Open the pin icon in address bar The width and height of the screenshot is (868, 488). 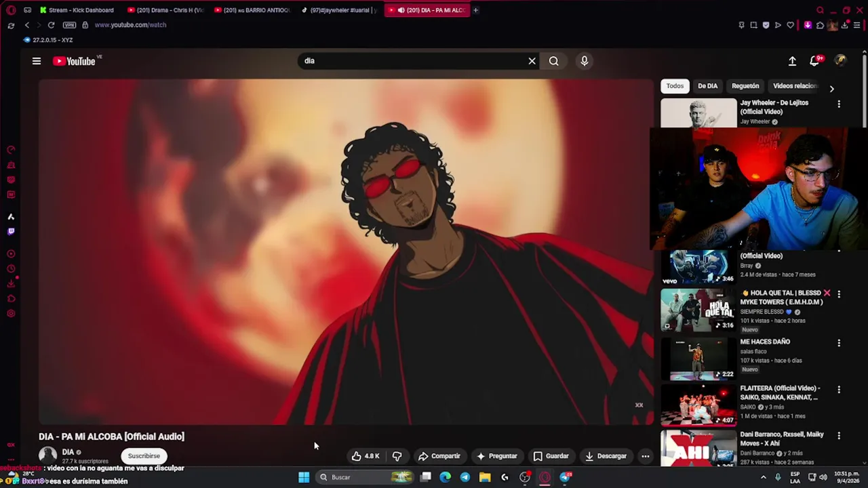(x=741, y=25)
